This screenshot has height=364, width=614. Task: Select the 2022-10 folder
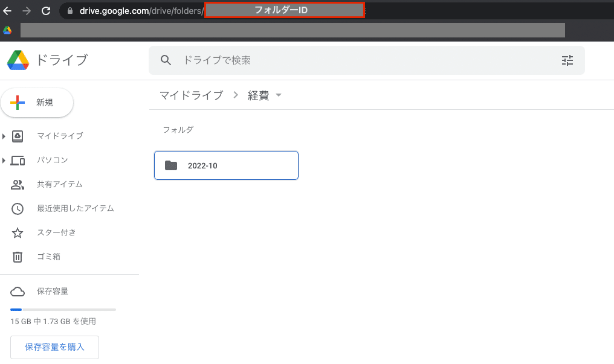(x=227, y=165)
